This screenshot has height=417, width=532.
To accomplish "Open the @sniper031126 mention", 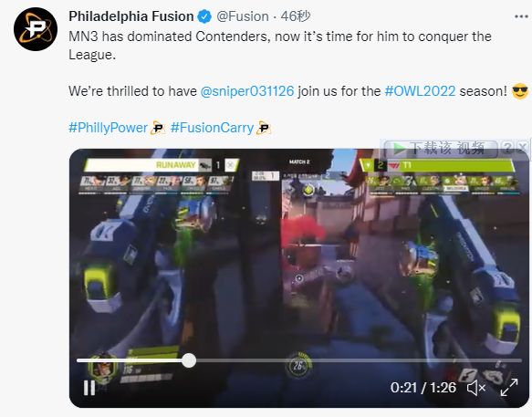I will point(247,91).
